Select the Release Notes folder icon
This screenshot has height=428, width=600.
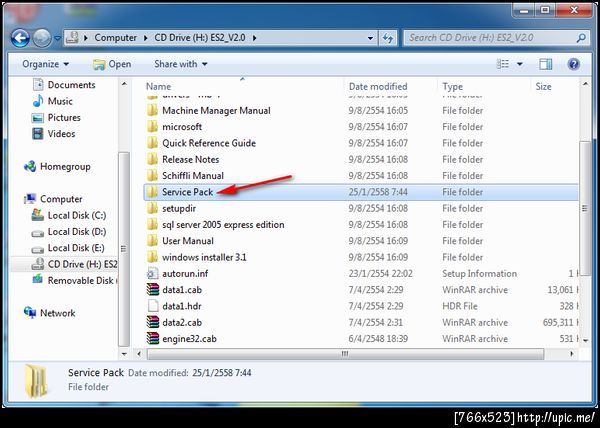(152, 159)
